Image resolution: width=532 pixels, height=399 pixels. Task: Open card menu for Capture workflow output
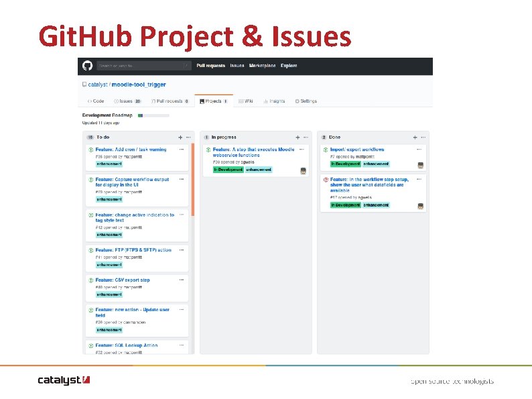182,179
